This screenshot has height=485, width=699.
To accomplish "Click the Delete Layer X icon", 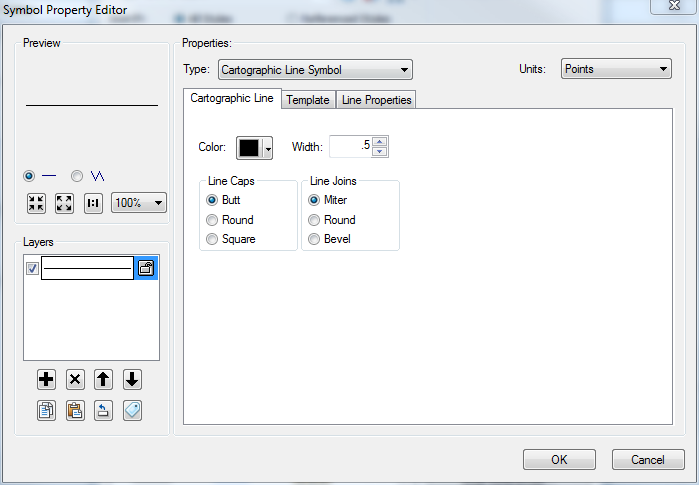I will 75,380.
